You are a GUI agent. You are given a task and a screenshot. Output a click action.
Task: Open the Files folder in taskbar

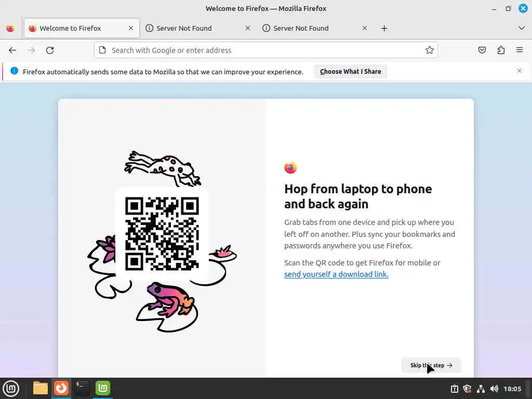(41, 388)
